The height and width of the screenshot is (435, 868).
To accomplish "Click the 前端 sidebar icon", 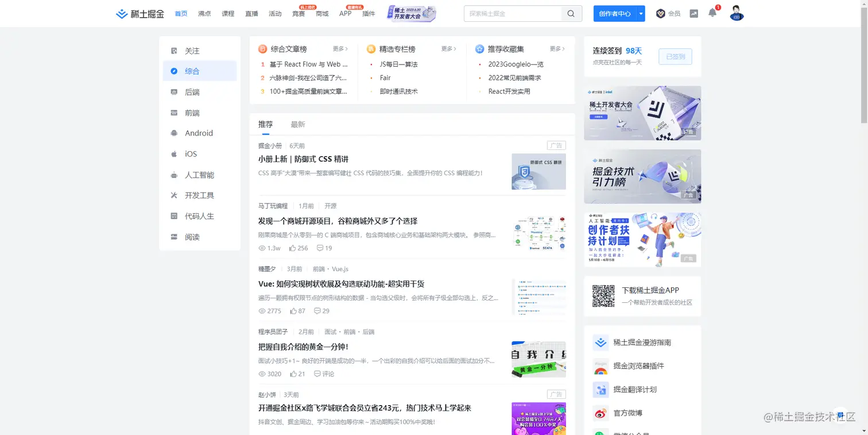I will pos(174,113).
